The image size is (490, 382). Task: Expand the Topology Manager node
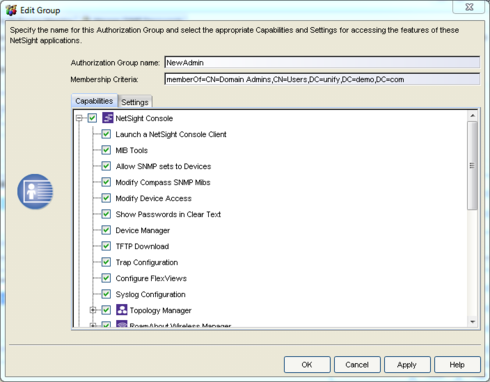point(93,310)
